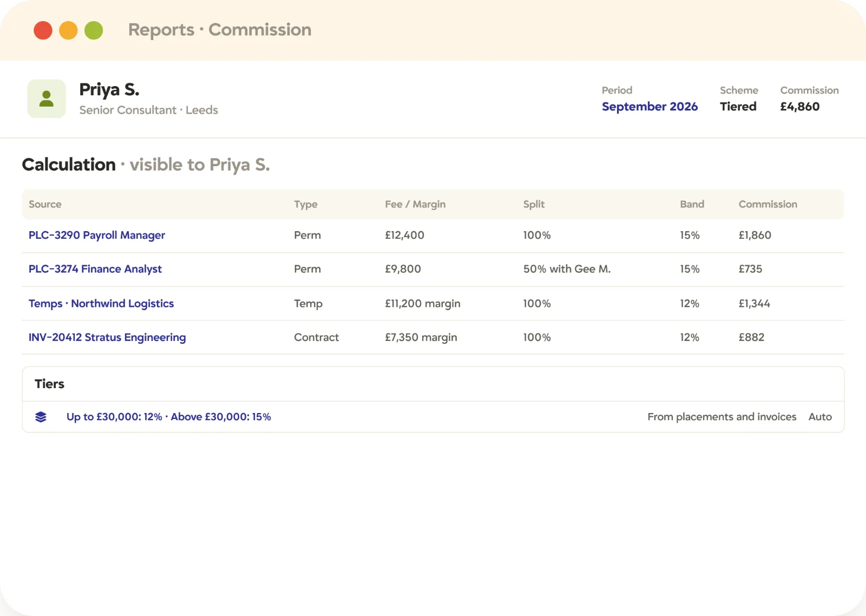Click the Priya S. name heading
Screen dimensions: 866x616
click(109, 90)
